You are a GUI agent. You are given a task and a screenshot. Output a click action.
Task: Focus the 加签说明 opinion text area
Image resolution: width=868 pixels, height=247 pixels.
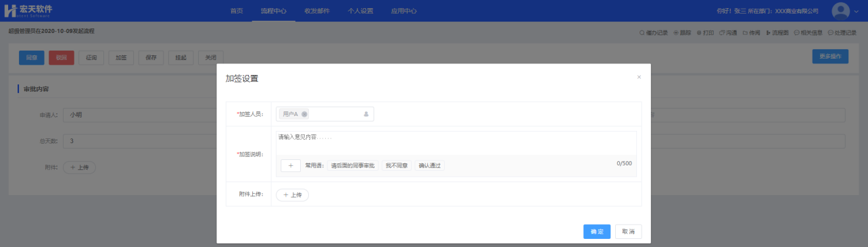pos(456,143)
